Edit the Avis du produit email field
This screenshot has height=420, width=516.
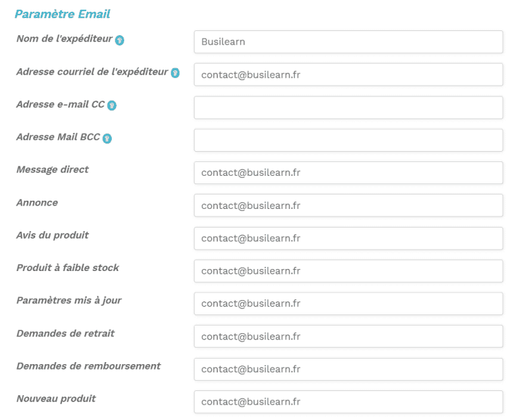click(348, 238)
